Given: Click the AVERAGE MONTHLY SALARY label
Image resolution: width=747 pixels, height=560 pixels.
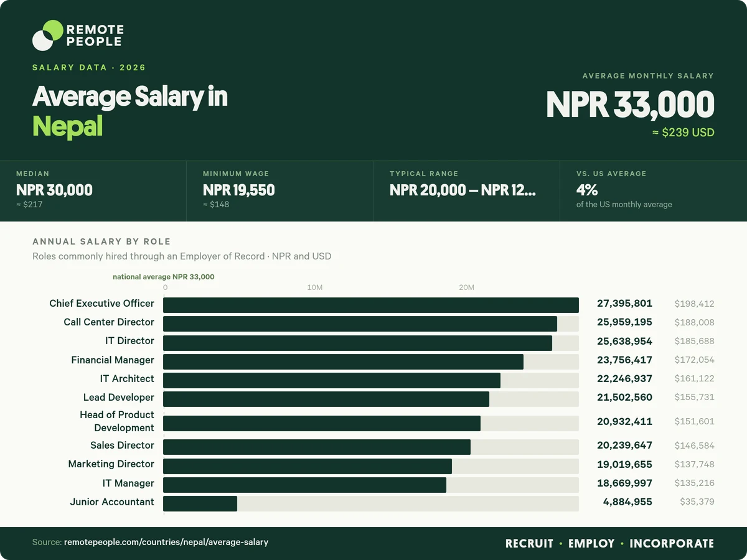Looking at the screenshot, I should coord(648,76).
